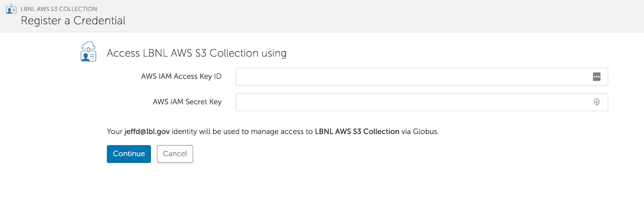Click the collection icon in the page header
Viewport: 644px width, 217px height.
tap(11, 9)
